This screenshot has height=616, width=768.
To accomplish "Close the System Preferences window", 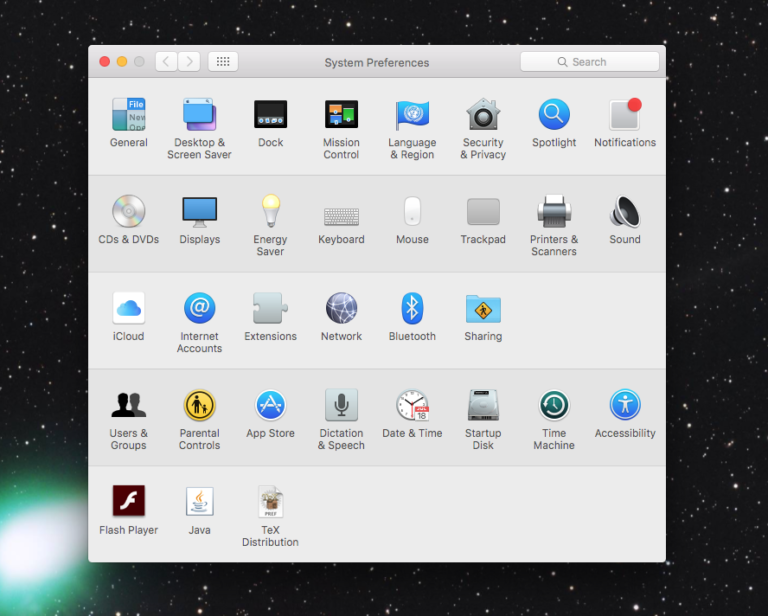I will coord(104,62).
